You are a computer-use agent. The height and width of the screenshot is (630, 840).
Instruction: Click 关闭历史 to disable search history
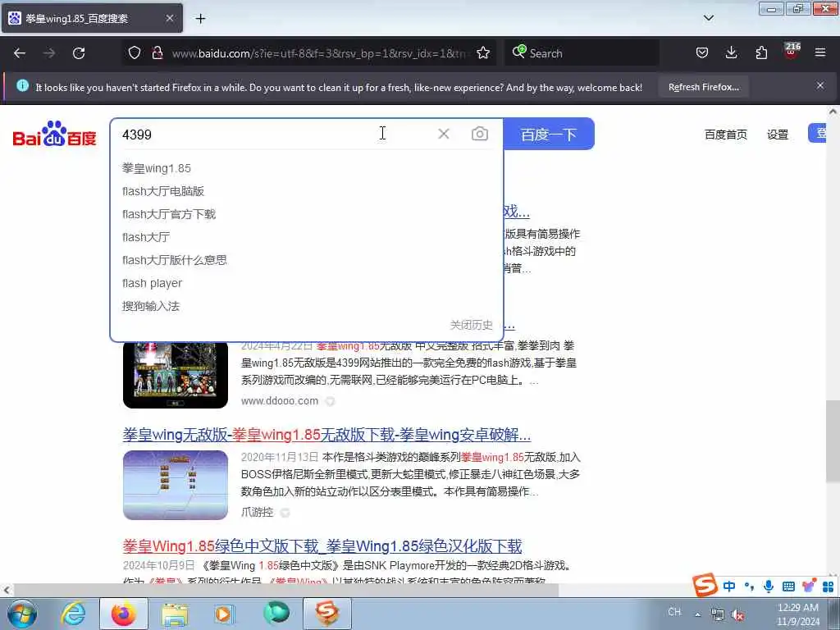(x=471, y=325)
